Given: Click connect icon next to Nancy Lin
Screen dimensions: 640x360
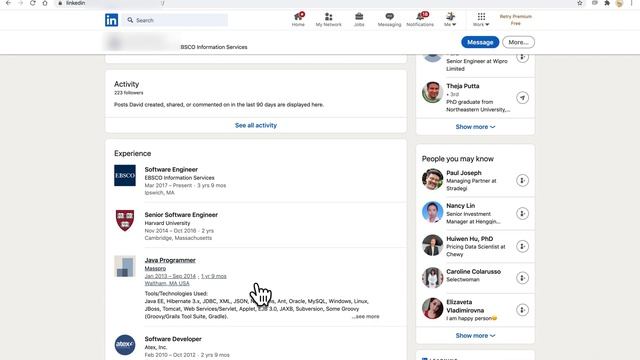Looking at the screenshot, I should tap(522, 213).
